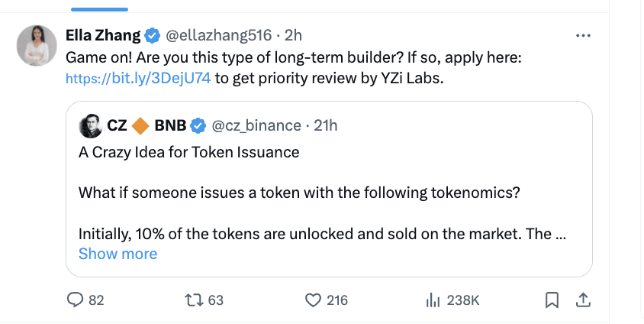644x324 pixels.
Task: Share the tweet via upload icon
Action: [581, 300]
